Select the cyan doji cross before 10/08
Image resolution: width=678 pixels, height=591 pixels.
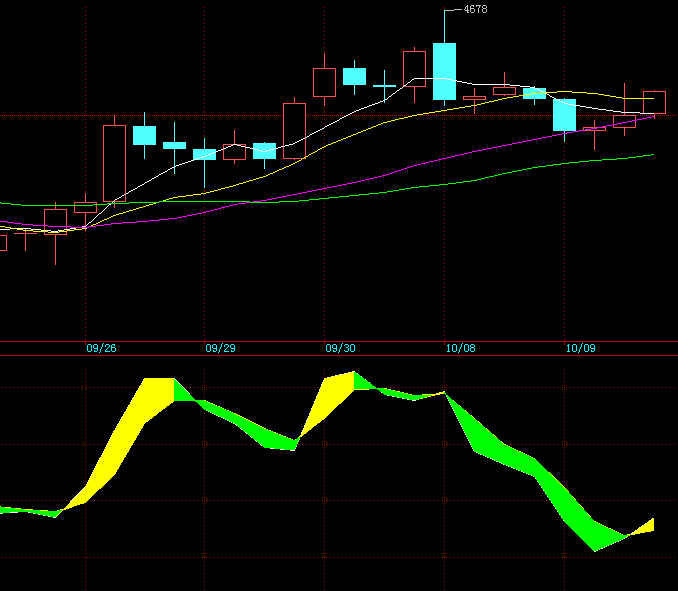coord(385,87)
